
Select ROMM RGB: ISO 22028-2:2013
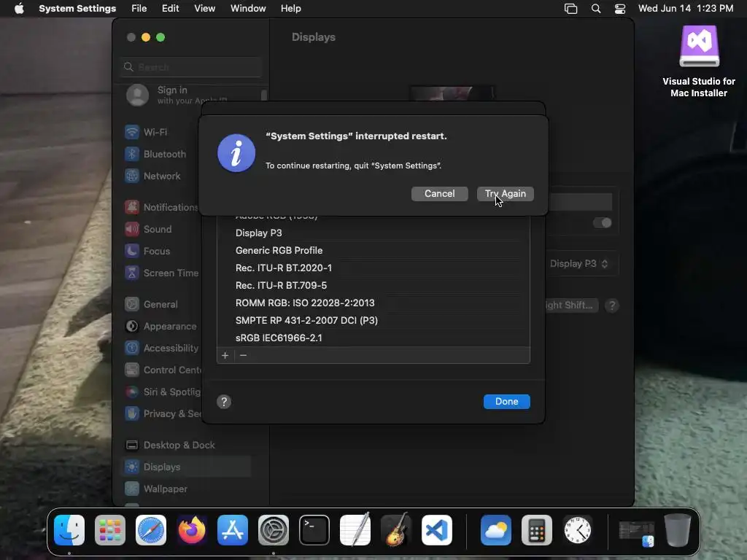373,303
